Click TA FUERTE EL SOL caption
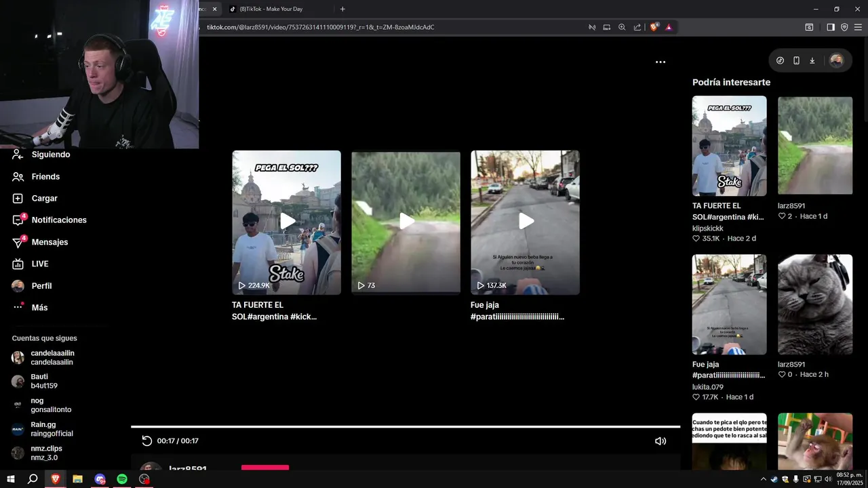 (x=274, y=310)
